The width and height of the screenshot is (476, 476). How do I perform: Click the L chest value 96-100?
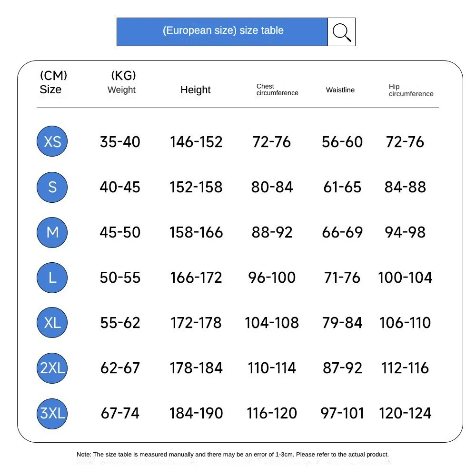pyautogui.click(x=272, y=278)
